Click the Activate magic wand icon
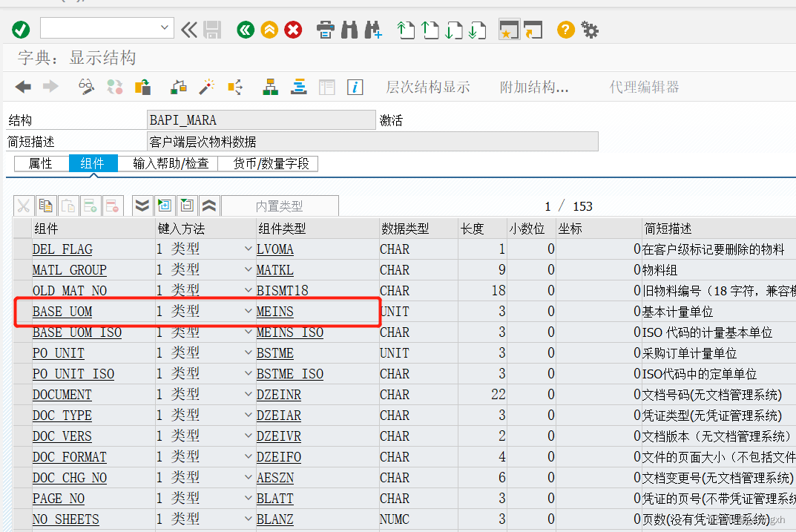 point(206,87)
